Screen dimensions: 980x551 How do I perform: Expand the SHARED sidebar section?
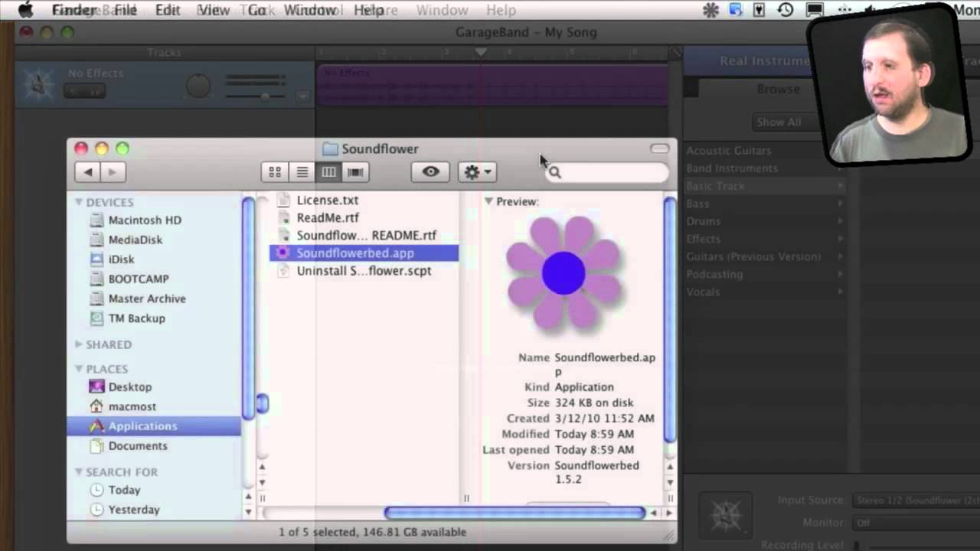tap(78, 344)
